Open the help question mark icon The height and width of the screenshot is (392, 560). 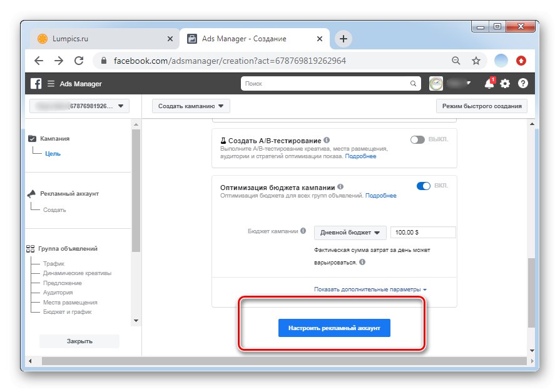(523, 84)
